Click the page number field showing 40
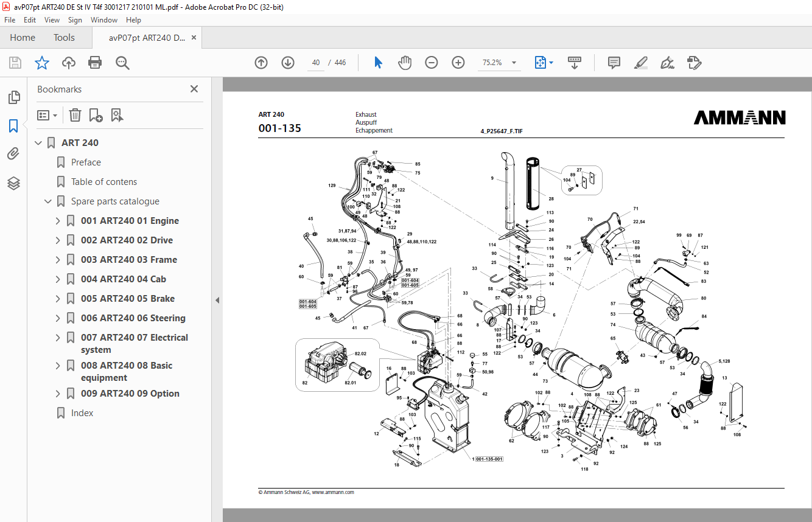The image size is (812, 522). [x=315, y=63]
